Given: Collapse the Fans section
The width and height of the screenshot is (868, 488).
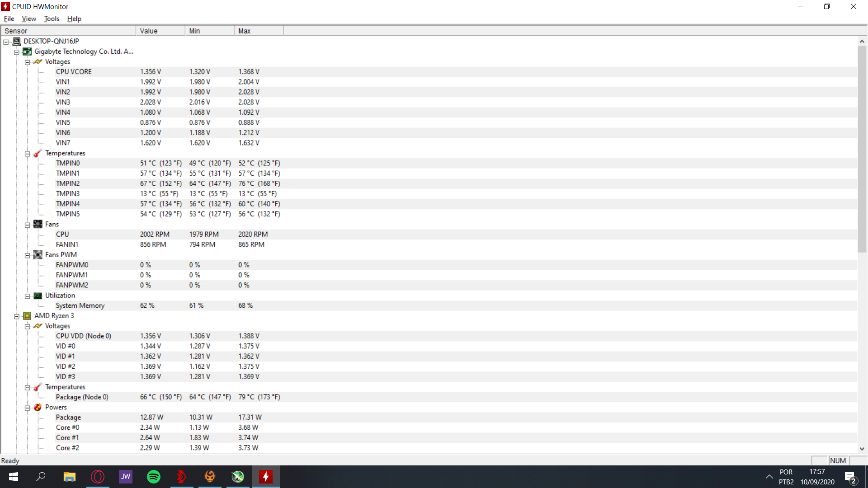Looking at the screenshot, I should 28,225.
